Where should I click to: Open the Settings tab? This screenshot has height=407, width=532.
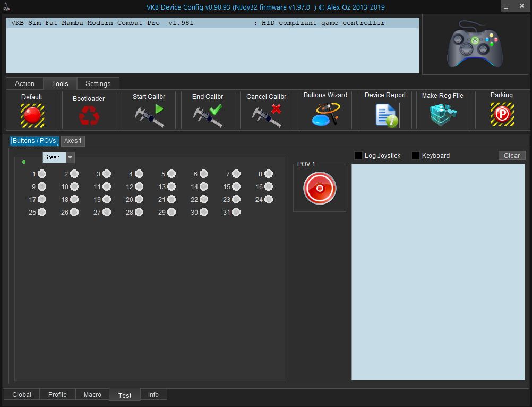coord(98,83)
